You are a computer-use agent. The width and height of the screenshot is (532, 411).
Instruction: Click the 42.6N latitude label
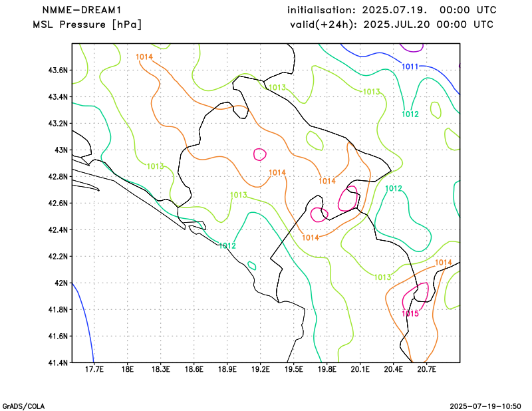[x=59, y=203]
